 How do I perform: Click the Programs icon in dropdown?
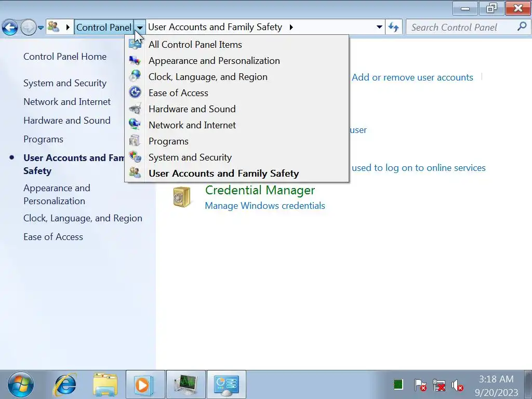click(135, 141)
